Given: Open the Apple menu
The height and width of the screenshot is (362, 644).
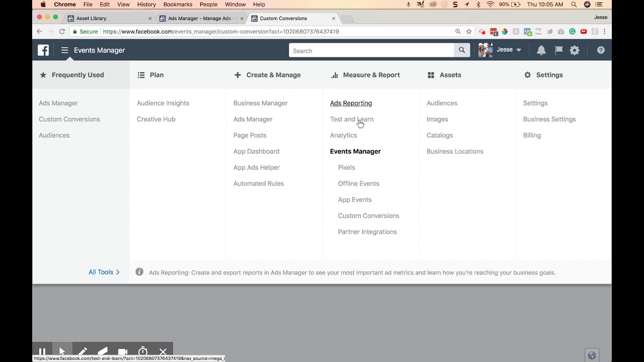Looking at the screenshot, I should pos(43,5).
